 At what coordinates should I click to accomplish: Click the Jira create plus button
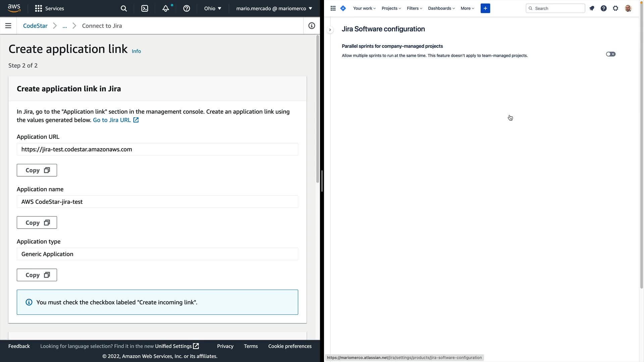[x=485, y=8]
